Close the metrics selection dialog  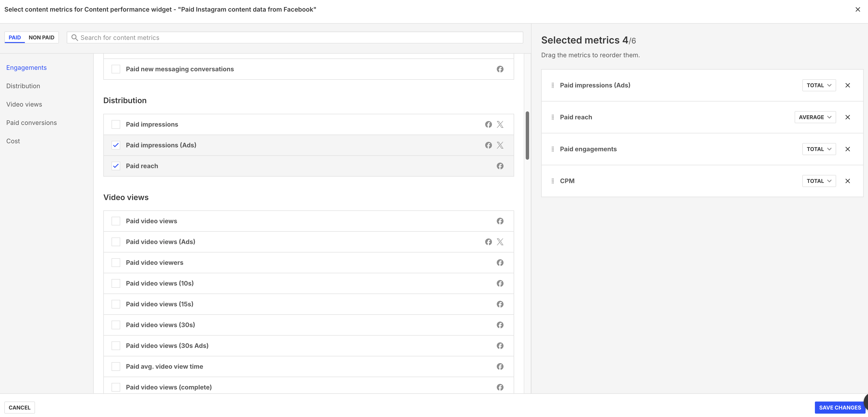(x=858, y=9)
